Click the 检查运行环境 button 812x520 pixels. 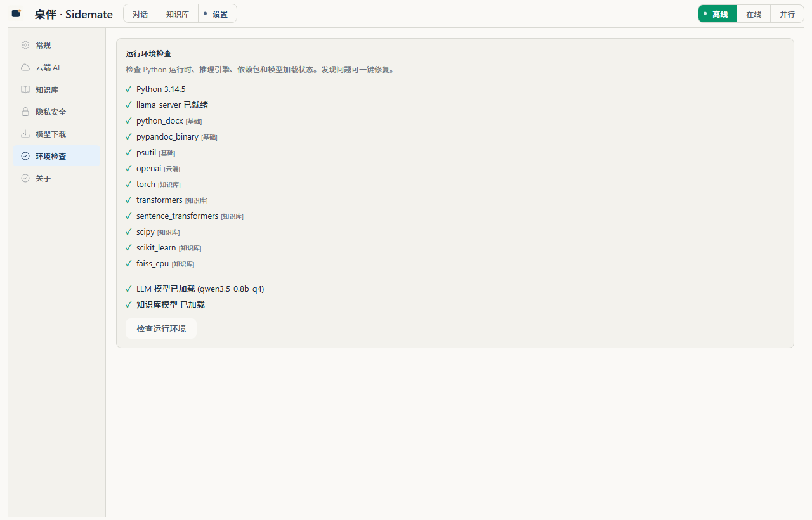click(x=161, y=328)
